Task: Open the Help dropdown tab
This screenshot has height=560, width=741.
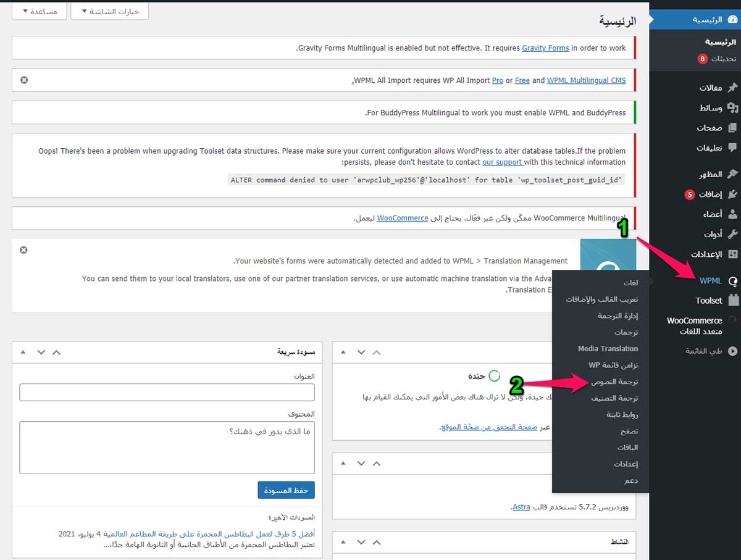Action: tap(39, 12)
